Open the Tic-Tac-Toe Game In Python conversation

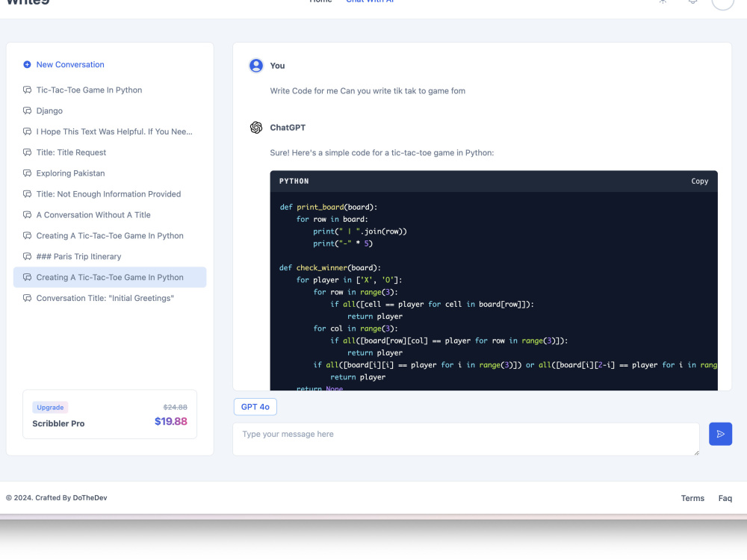tap(89, 90)
